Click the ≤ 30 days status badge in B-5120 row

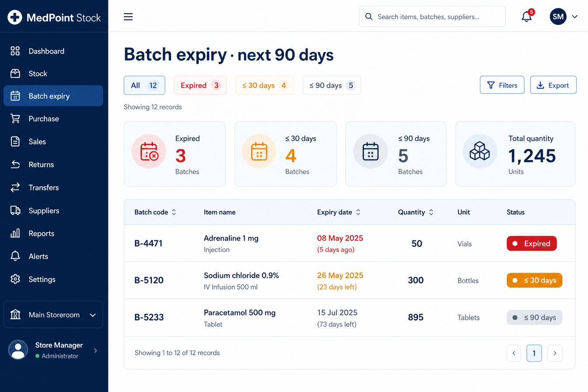point(535,280)
